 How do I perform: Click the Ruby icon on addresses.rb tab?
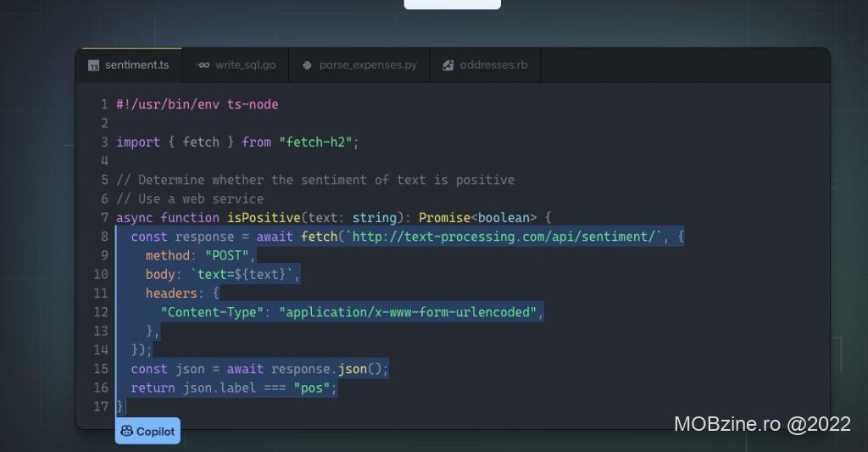click(x=448, y=65)
